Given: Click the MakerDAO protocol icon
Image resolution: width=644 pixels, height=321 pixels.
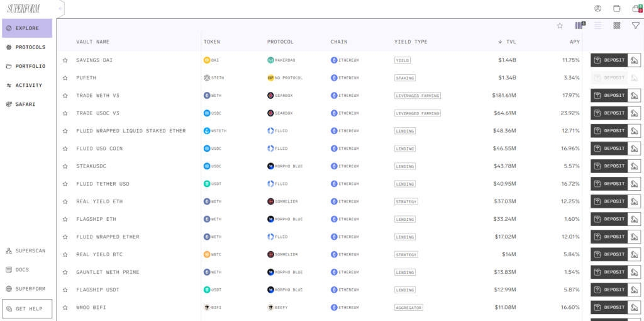Looking at the screenshot, I should pos(270,60).
